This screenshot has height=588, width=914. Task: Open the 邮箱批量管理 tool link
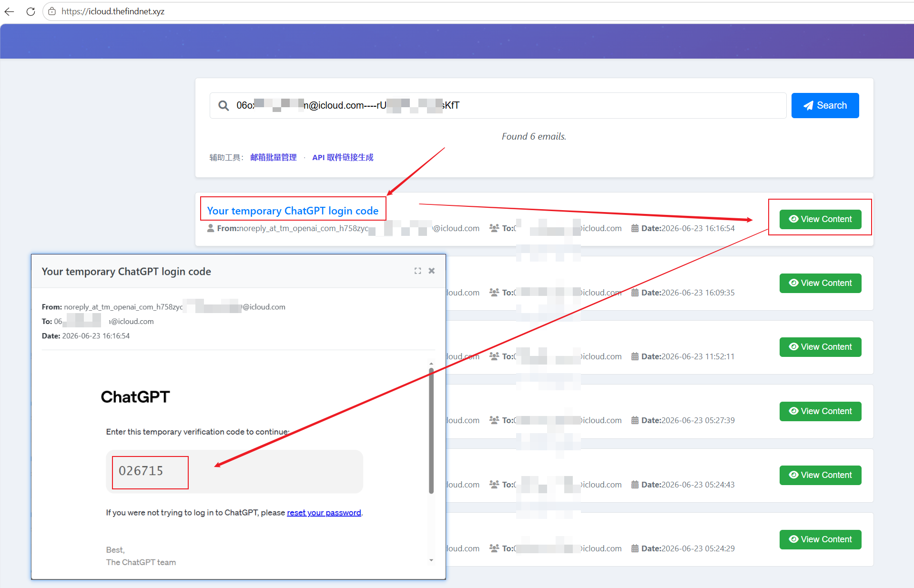tap(274, 157)
